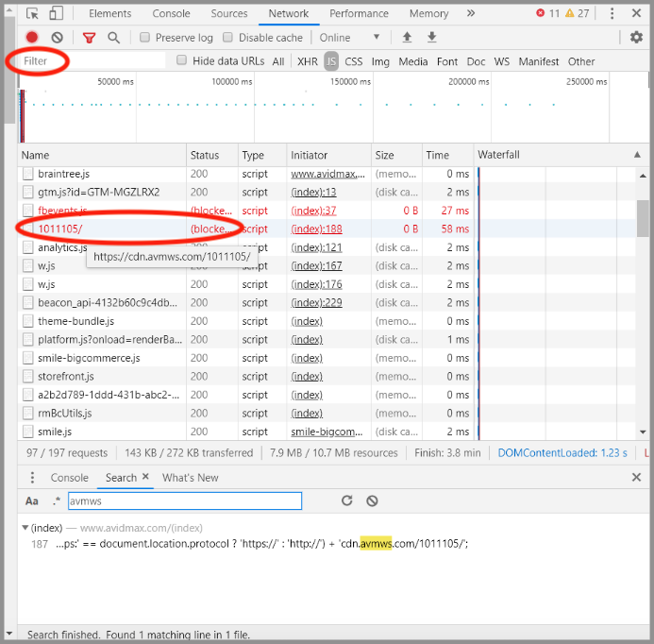Show more DevTools tabs with double chevron
The width and height of the screenshot is (654, 644).
(471, 13)
